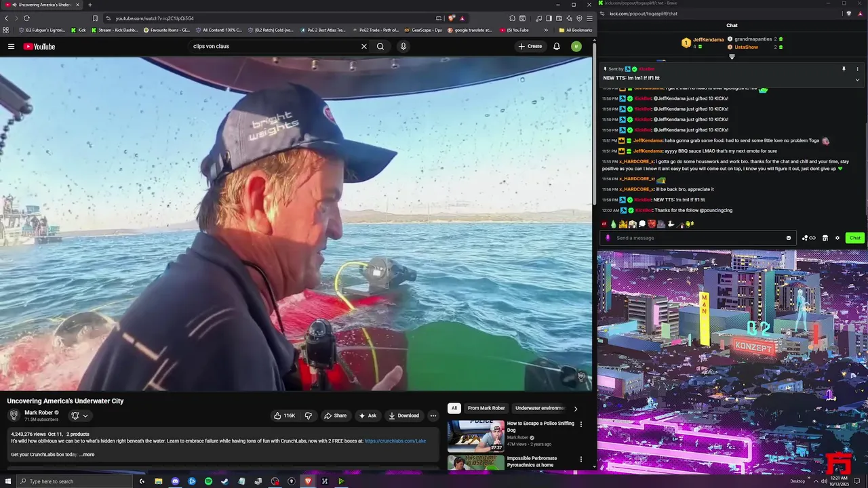Open Spotify from the taskbar
Viewport: 868px width, 488px height.
[x=208, y=481]
